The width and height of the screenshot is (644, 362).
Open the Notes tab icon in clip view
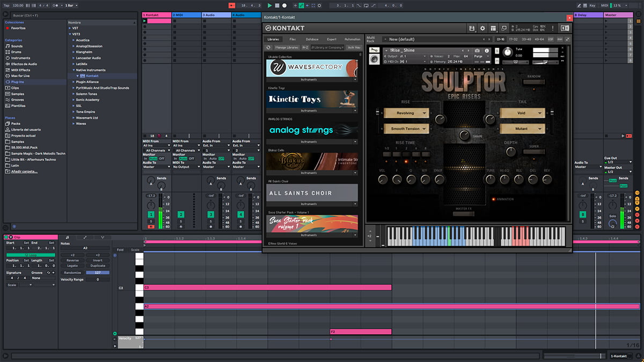point(67,237)
